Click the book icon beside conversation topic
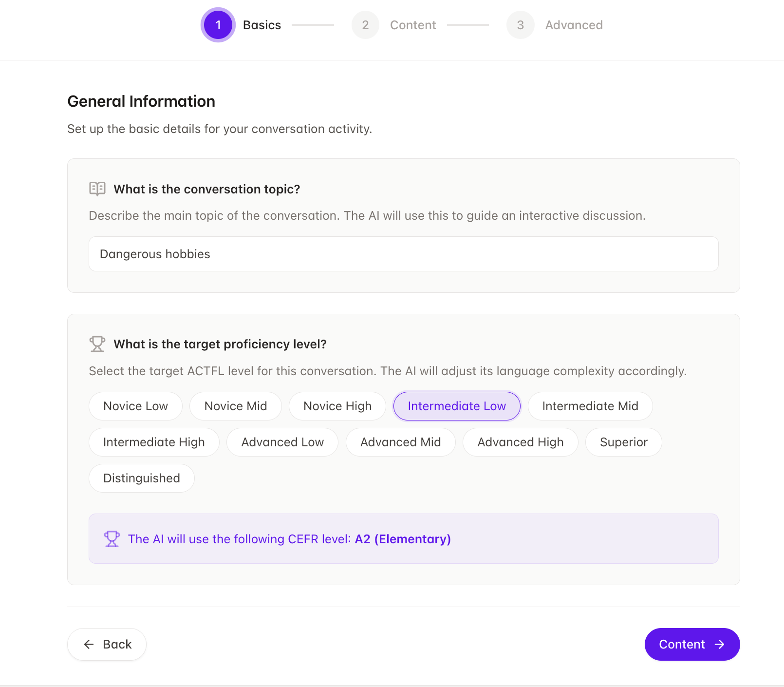The width and height of the screenshot is (784, 687). tap(97, 189)
